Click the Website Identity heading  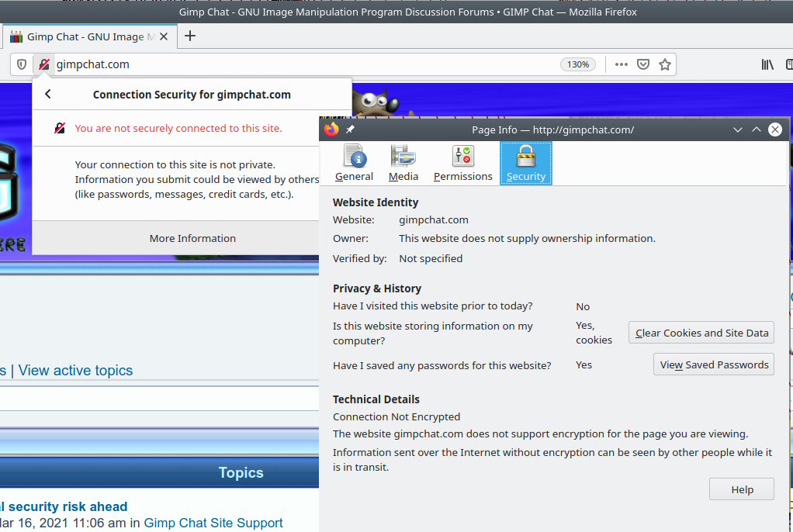tap(376, 202)
